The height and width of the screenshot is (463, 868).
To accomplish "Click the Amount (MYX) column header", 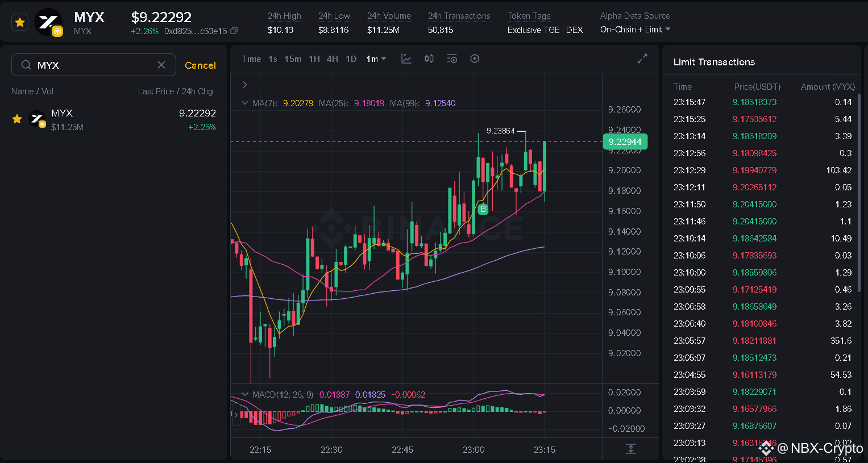I will pyautogui.click(x=828, y=87).
